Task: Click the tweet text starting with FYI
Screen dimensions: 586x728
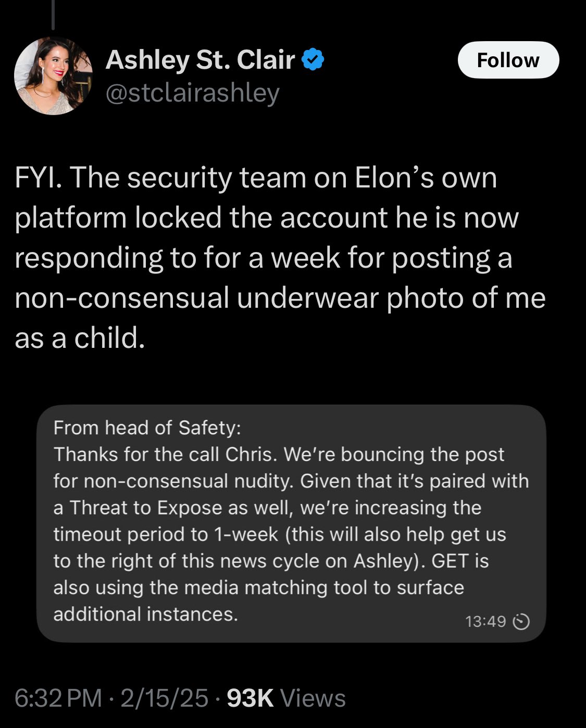Action: pos(255,178)
